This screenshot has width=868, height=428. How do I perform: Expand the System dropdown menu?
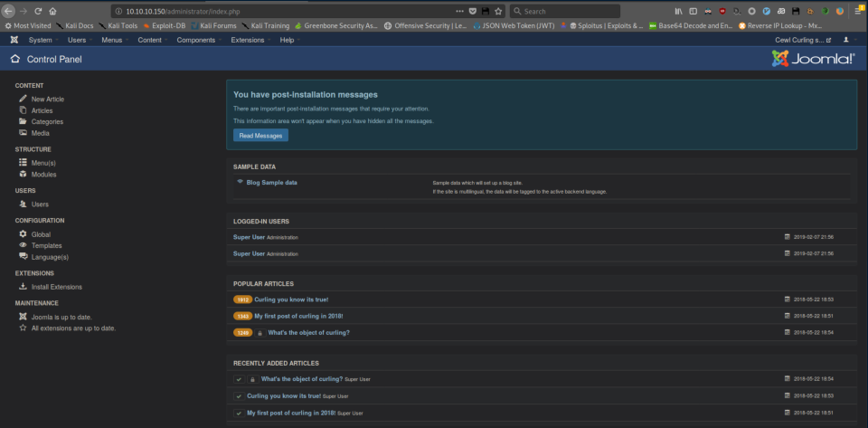pos(42,40)
